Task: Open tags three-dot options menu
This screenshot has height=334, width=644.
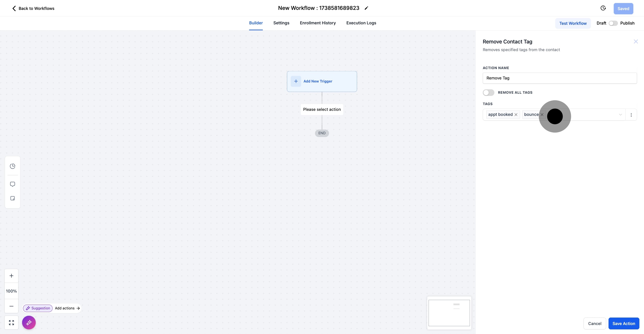Action: (x=631, y=115)
